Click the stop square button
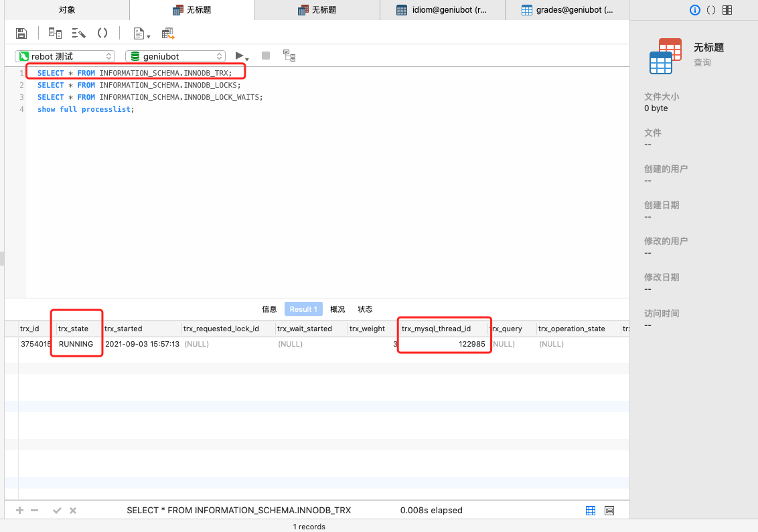 tap(266, 56)
